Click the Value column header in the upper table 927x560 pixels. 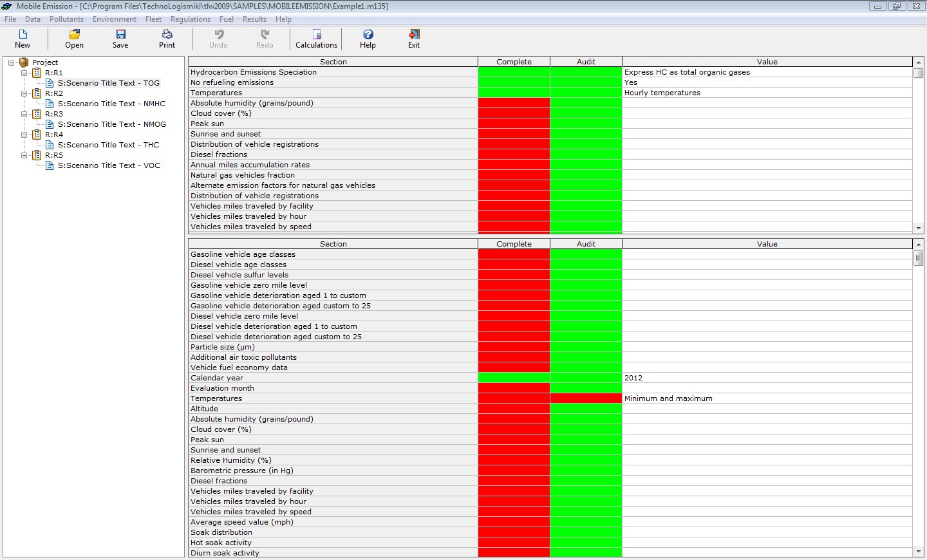pyautogui.click(x=767, y=62)
